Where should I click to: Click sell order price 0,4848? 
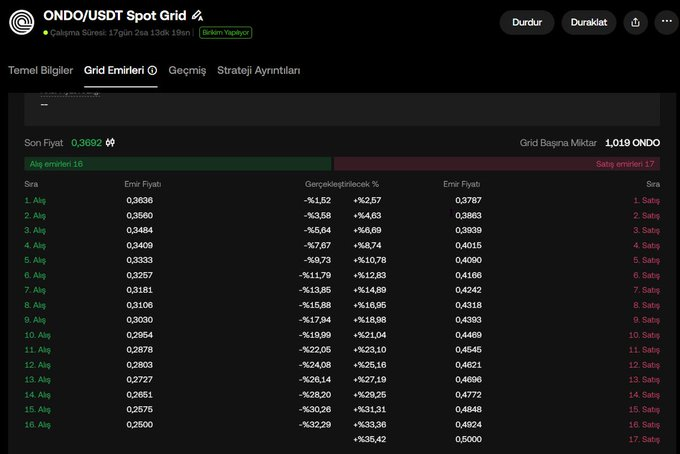(468, 409)
